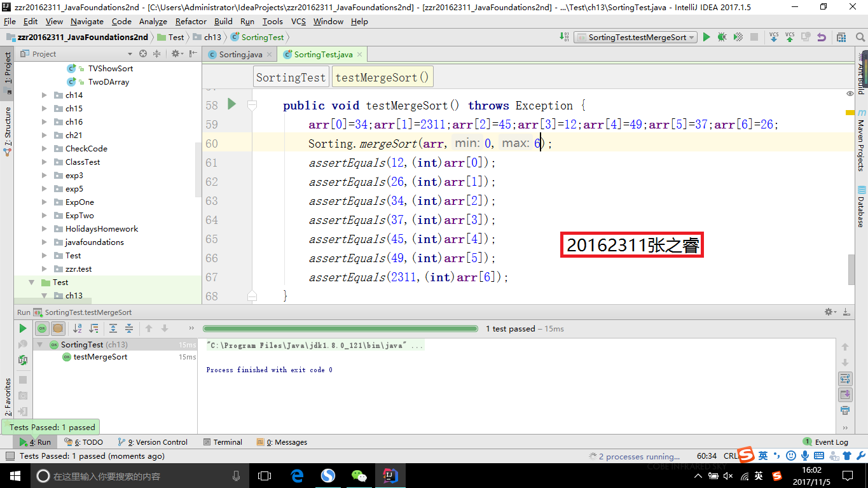Close the SortingTest.java tab
Image resolution: width=868 pixels, height=488 pixels.
coord(359,55)
